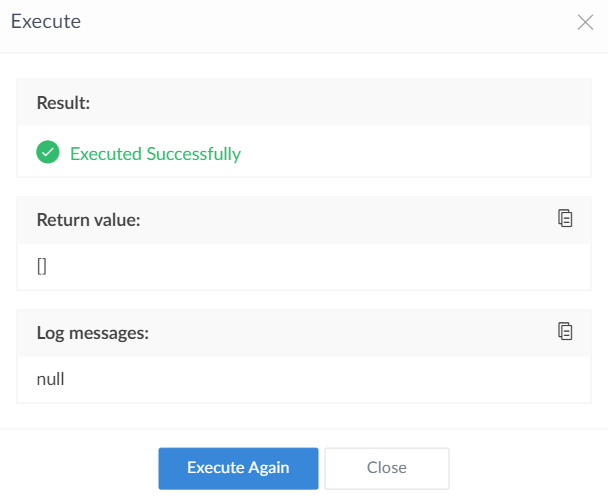
Task: Click the Close button at bottom
Action: 386,467
